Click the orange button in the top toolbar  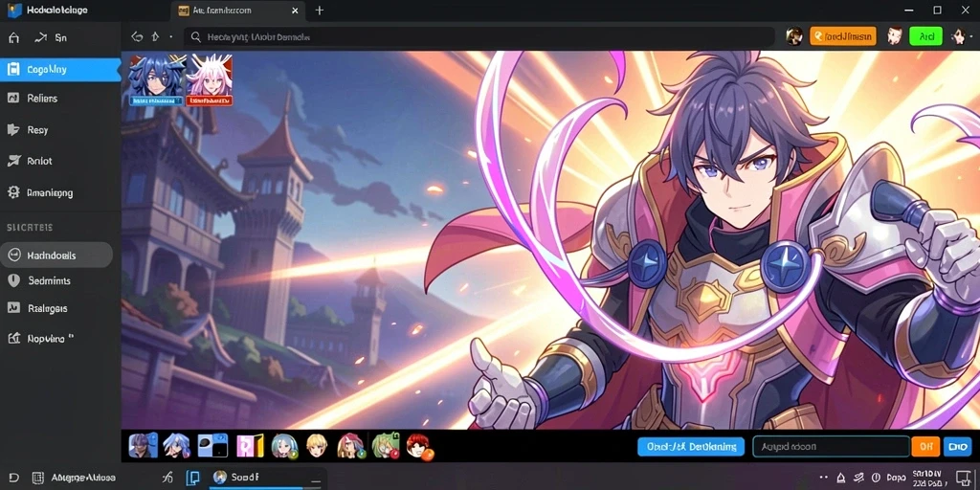(843, 37)
